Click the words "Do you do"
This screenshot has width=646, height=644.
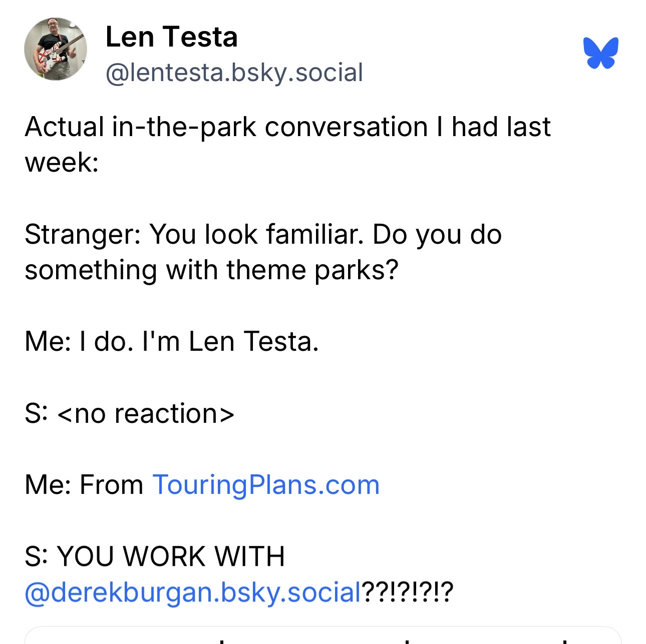tap(437, 234)
